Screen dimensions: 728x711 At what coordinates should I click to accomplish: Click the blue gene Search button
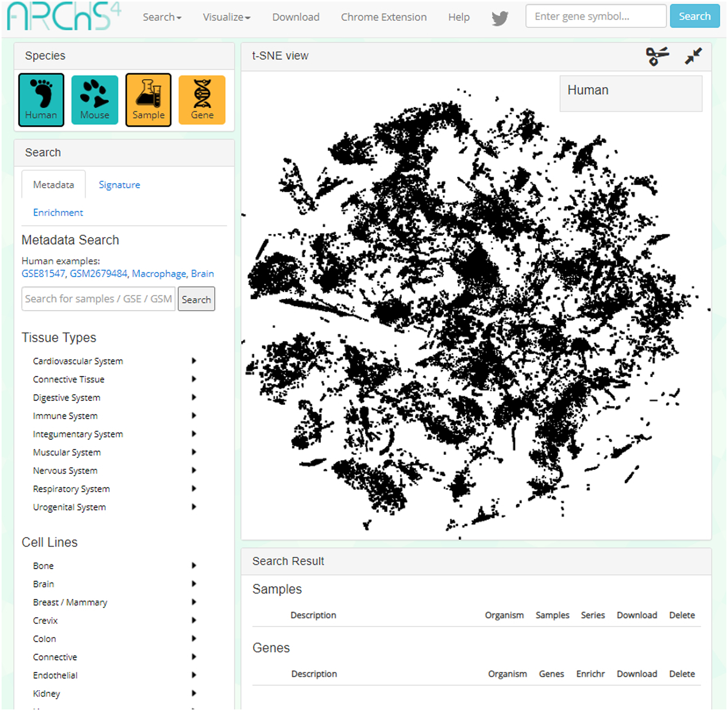(x=694, y=16)
